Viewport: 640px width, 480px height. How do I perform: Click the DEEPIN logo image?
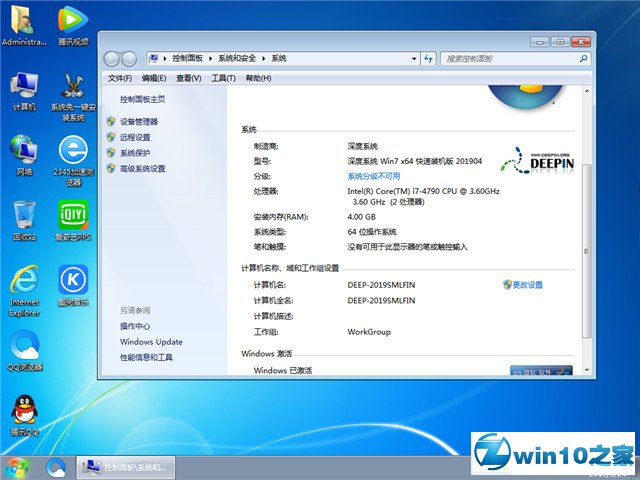(x=537, y=160)
